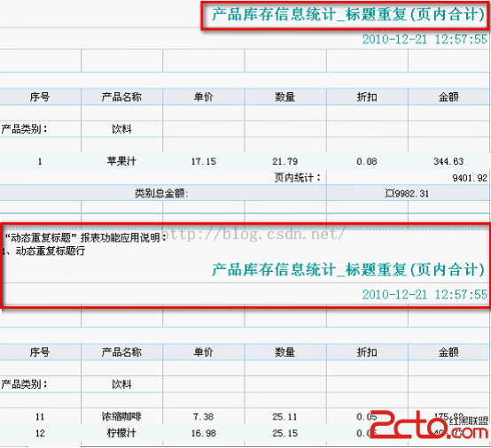Select the line 1、动态重复标题行

click(43, 251)
